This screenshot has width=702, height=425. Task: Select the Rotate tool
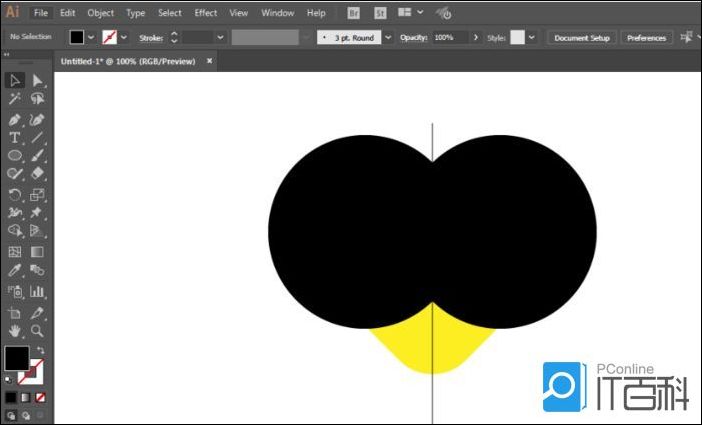point(15,194)
